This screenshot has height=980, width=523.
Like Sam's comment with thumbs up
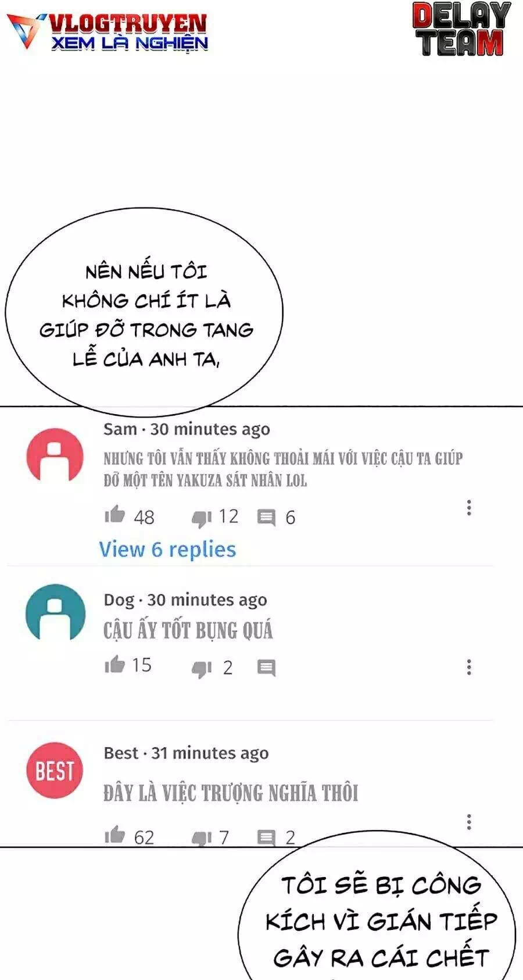(114, 515)
